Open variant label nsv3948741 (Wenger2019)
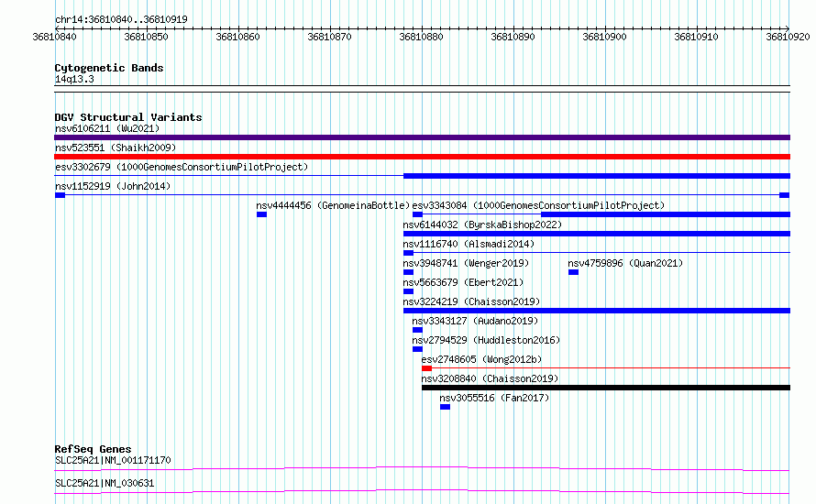Screen dimensions: 816x504 coord(466,263)
